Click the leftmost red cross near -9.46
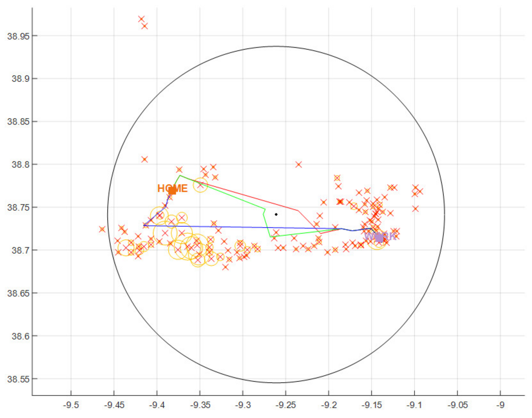Viewport: 532px width, 418px height. (x=102, y=229)
